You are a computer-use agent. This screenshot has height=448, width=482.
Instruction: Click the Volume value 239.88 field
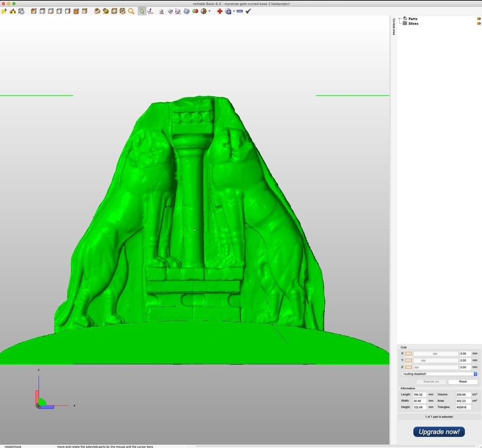(x=463, y=394)
